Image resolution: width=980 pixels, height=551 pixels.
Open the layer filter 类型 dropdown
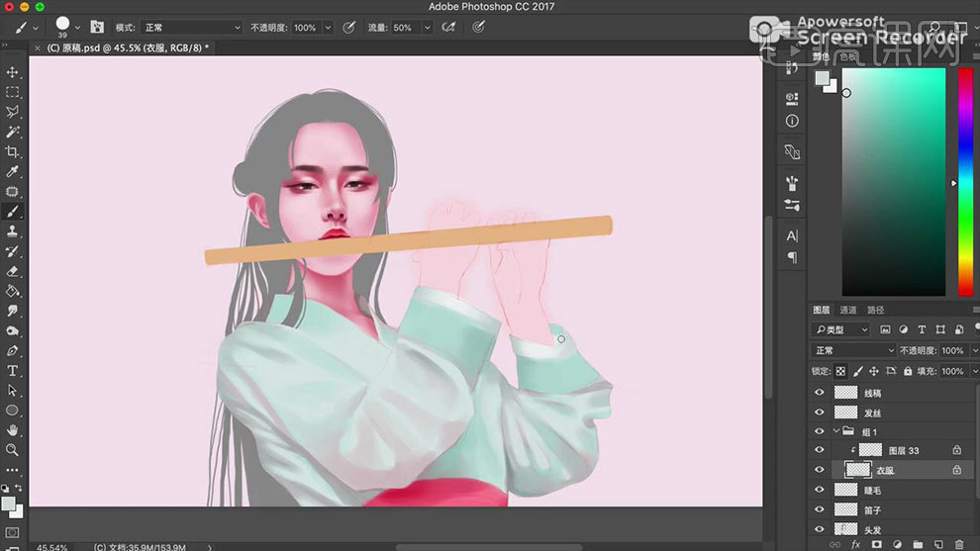pos(840,329)
